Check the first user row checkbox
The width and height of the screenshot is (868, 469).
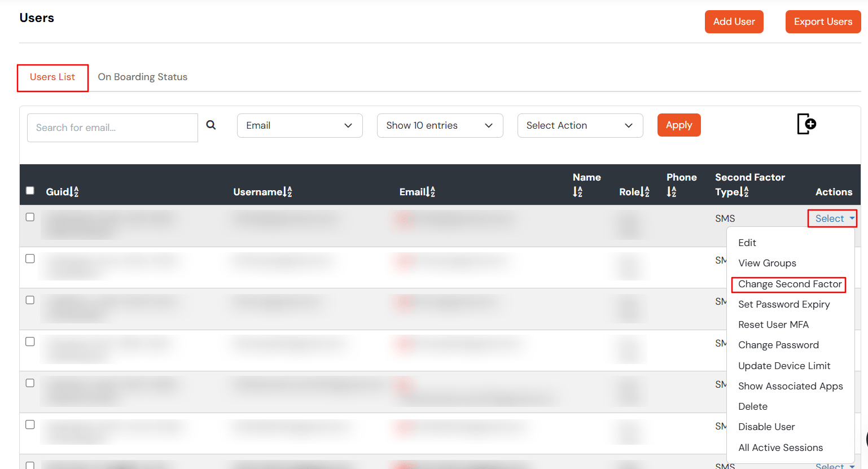[x=30, y=217]
